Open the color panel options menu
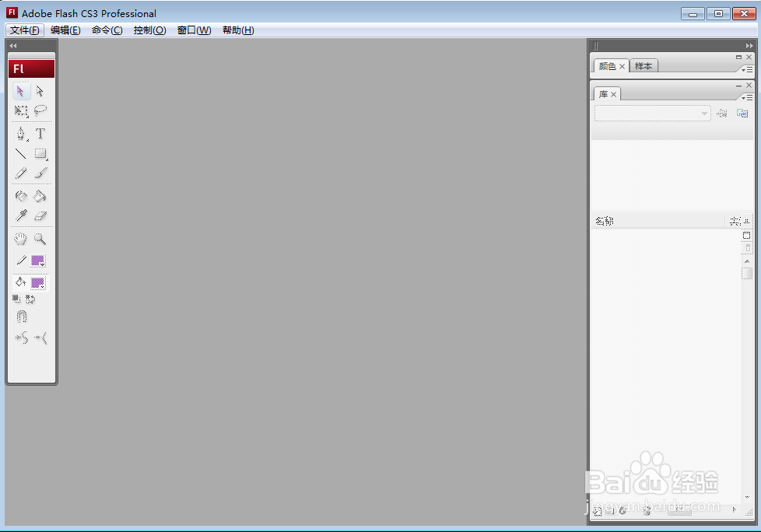The image size is (761, 532). [747, 70]
